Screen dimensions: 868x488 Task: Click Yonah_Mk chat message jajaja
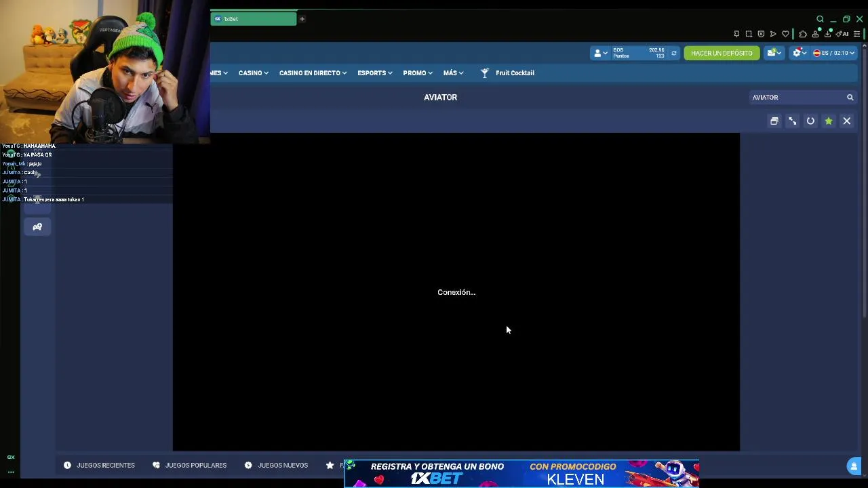click(35, 163)
